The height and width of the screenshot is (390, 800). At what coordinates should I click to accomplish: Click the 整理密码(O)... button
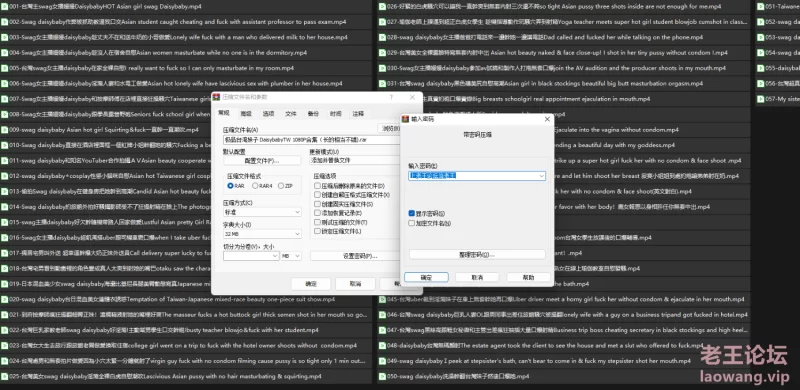click(x=477, y=254)
